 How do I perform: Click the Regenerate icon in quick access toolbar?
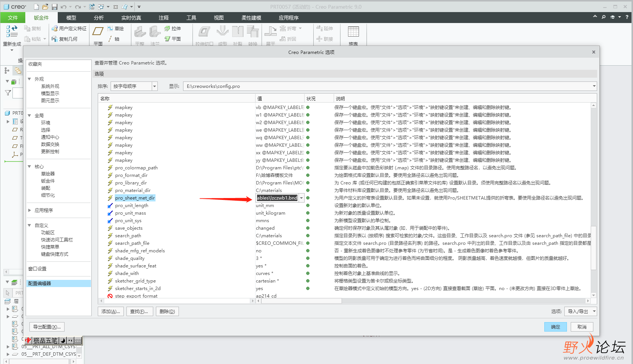[x=92, y=7]
